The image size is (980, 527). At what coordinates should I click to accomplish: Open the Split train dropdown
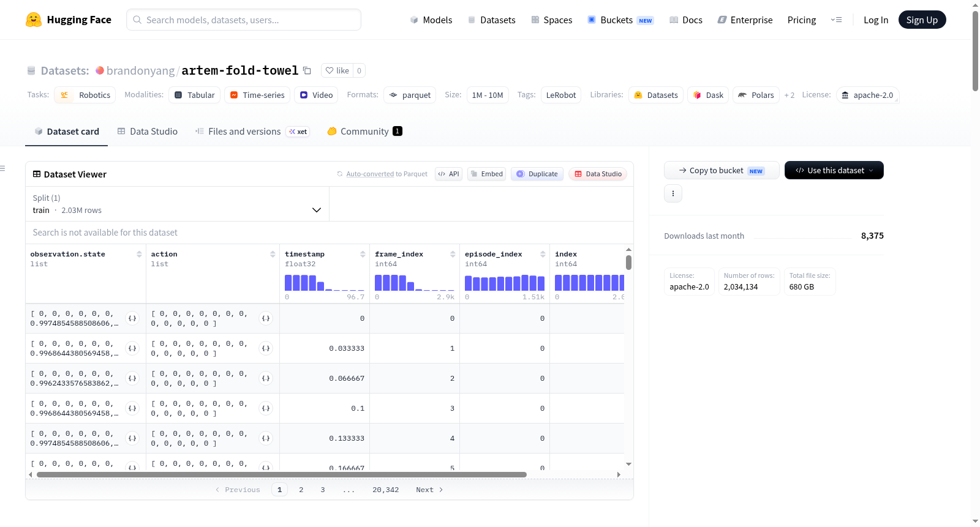pyautogui.click(x=177, y=204)
